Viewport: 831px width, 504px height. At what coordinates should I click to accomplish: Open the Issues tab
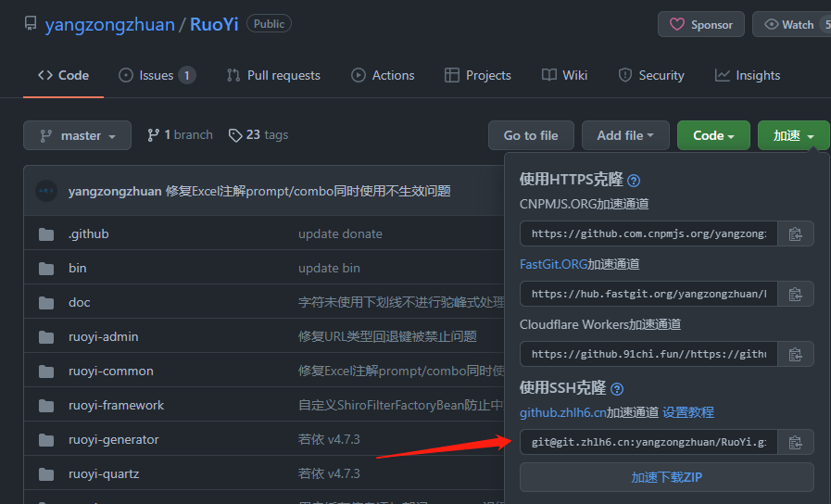tap(157, 75)
